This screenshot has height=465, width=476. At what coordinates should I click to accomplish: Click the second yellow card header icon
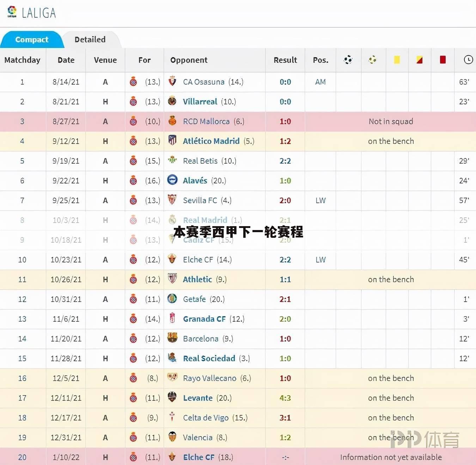click(x=419, y=60)
